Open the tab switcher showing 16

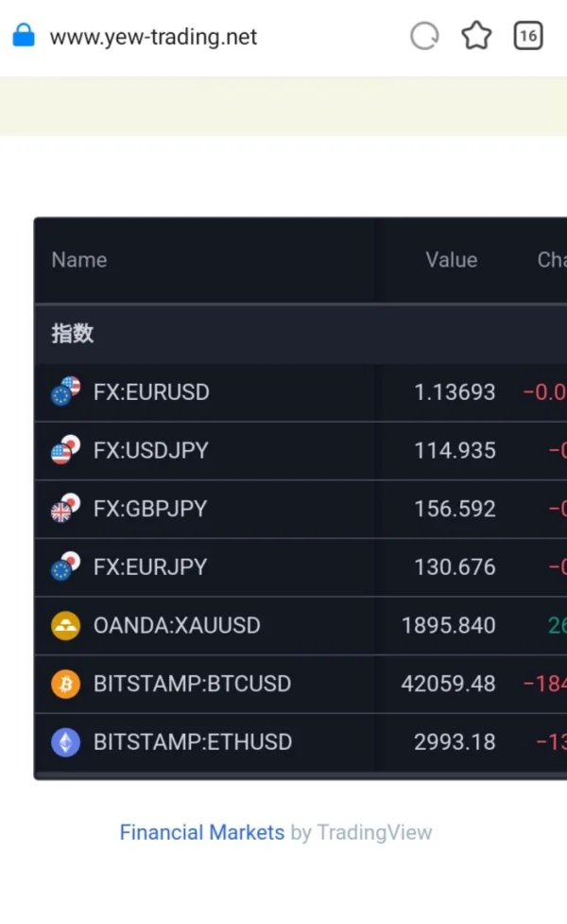[528, 37]
